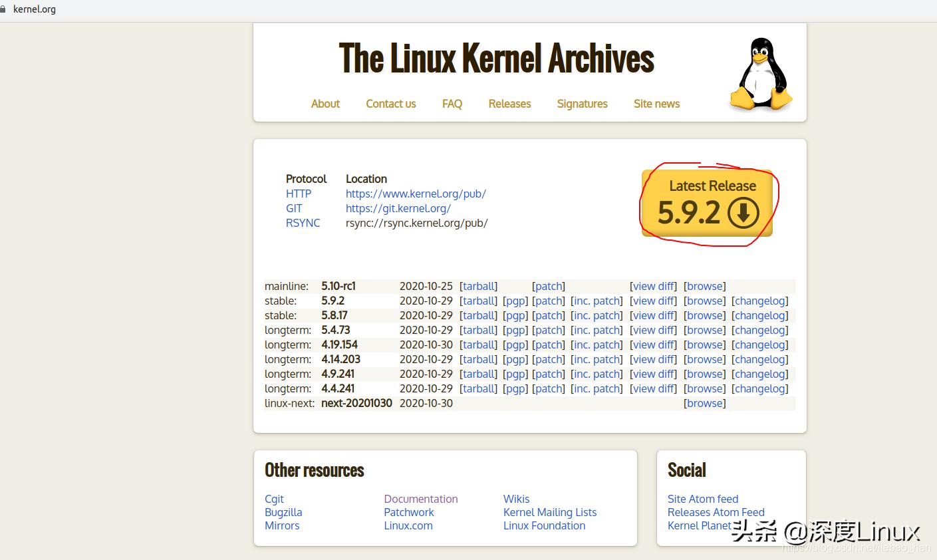
Task: Download tarball for longterm 4.4.241
Action: click(479, 388)
